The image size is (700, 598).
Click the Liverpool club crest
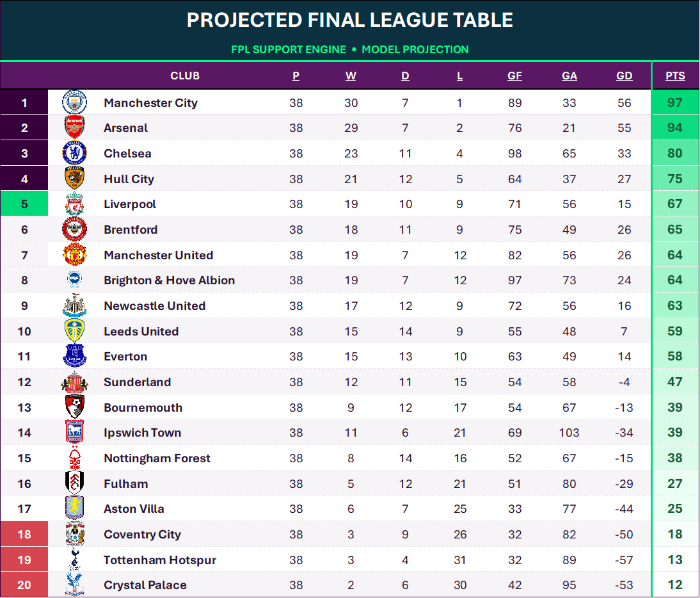75,204
